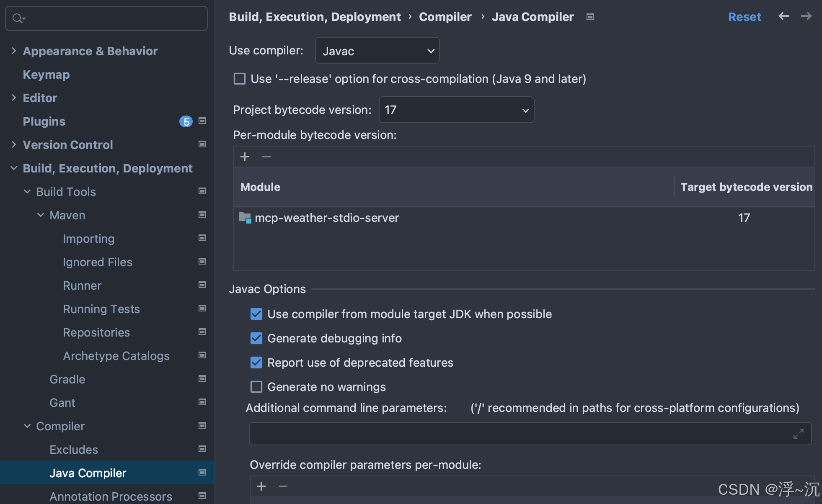Image resolution: width=822 pixels, height=504 pixels.
Task: Click the Reset link
Action: click(744, 17)
